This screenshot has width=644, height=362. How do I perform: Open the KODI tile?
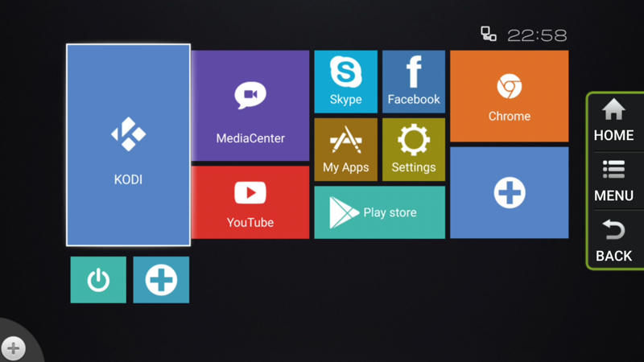tap(128, 145)
